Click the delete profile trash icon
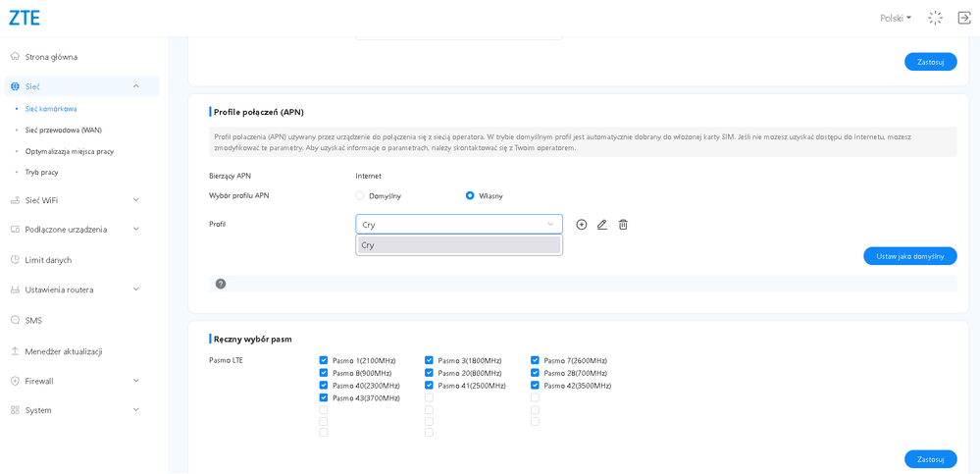Screen dimensions: 980x474 623,225
